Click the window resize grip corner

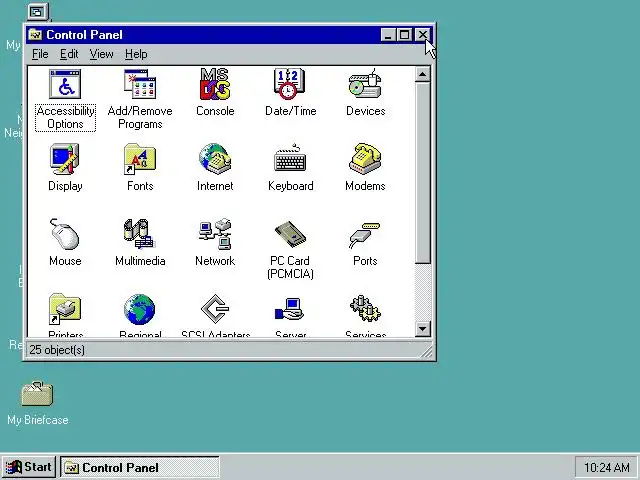tap(427, 352)
